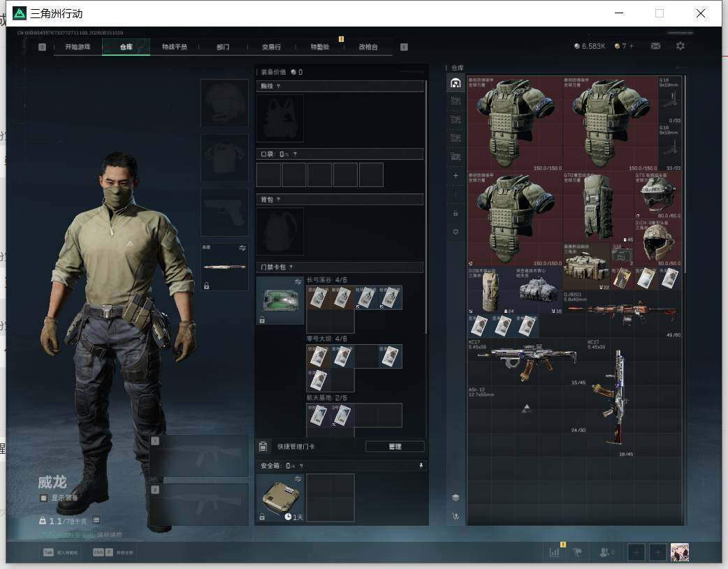Select the knife in melee slot

pos(224,267)
